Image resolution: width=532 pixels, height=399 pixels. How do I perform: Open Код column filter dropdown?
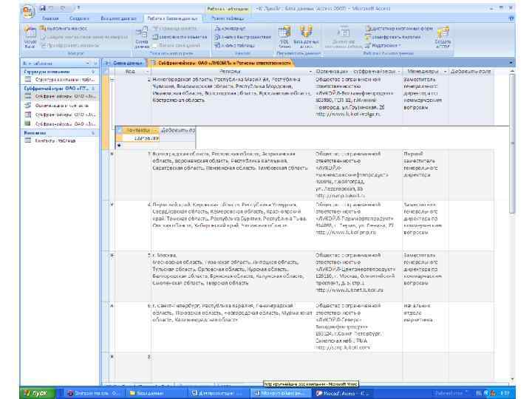pos(147,72)
